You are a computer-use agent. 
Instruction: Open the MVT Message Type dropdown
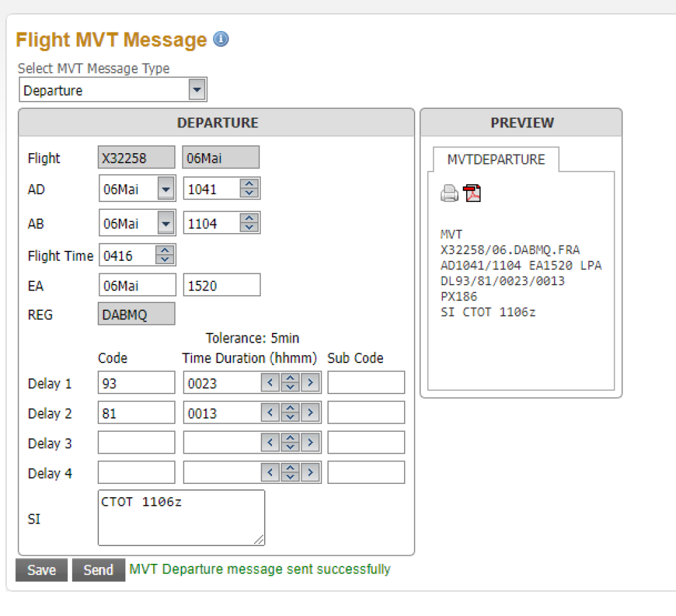click(x=197, y=90)
